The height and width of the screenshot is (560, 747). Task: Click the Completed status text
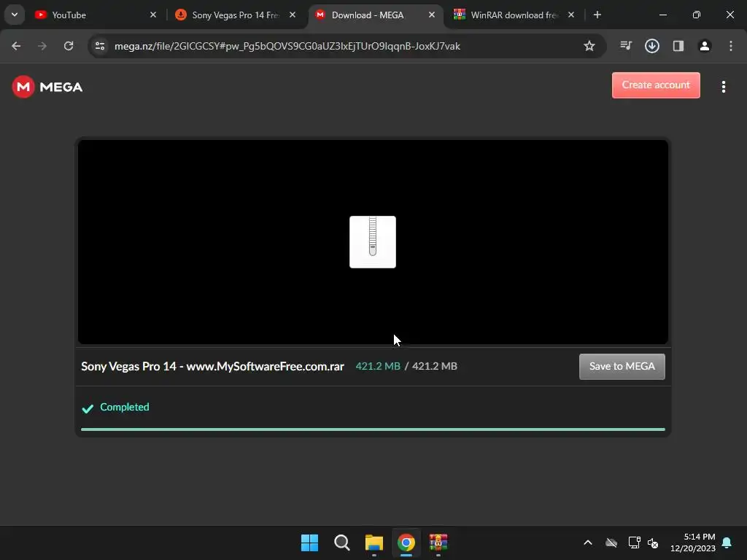tap(124, 407)
